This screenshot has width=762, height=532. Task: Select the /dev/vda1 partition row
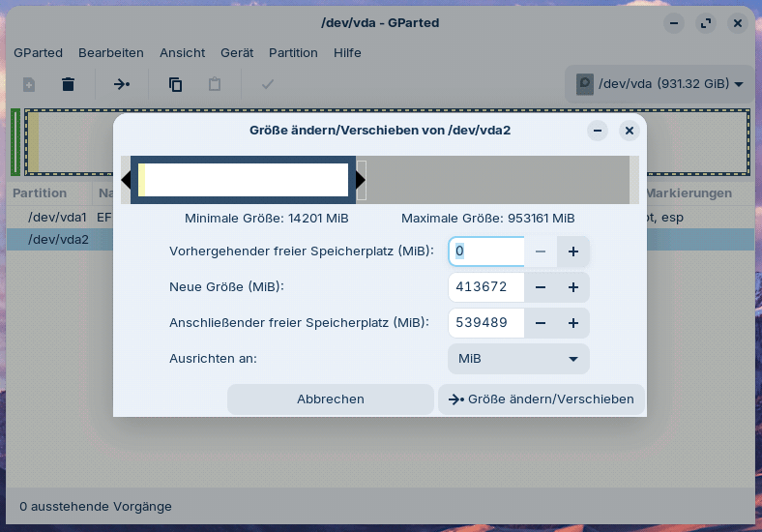coord(380,218)
